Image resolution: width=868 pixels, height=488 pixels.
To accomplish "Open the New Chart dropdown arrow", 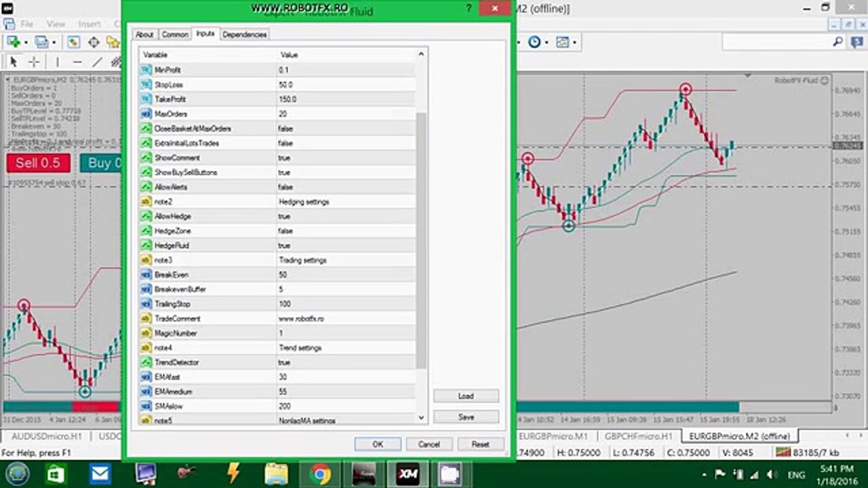I will click(x=24, y=42).
